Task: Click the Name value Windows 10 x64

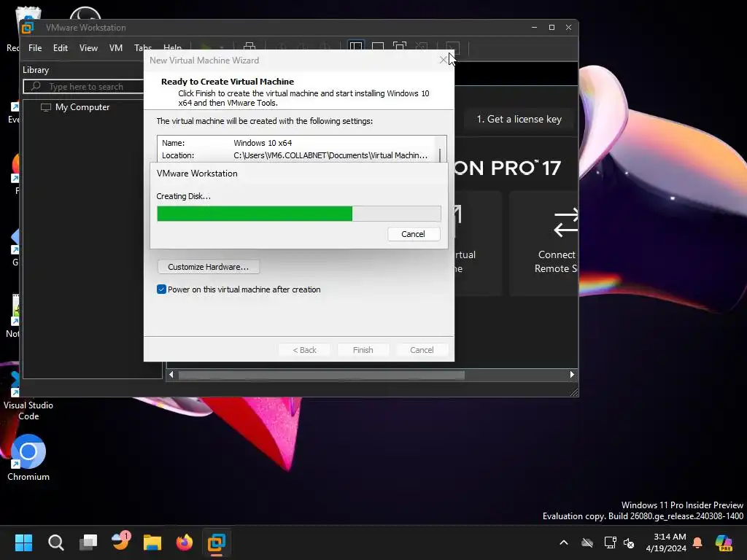Action: pos(263,143)
